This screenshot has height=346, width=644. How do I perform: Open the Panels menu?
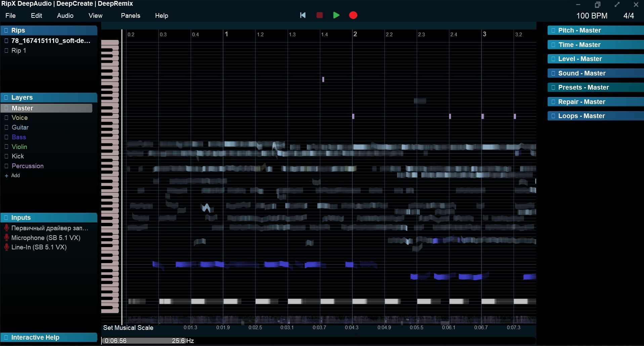pos(131,15)
